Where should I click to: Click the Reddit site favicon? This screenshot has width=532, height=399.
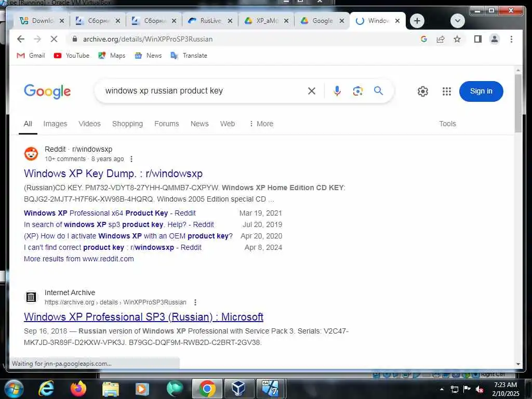(x=31, y=154)
